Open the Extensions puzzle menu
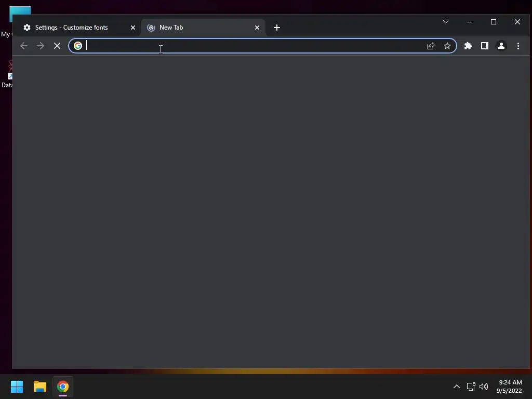The image size is (532, 399). click(468, 46)
